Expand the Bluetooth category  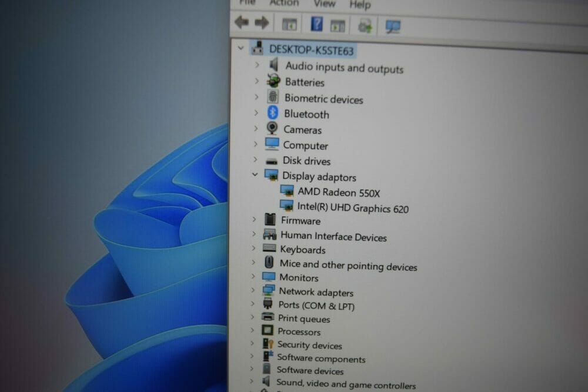pyautogui.click(x=256, y=112)
